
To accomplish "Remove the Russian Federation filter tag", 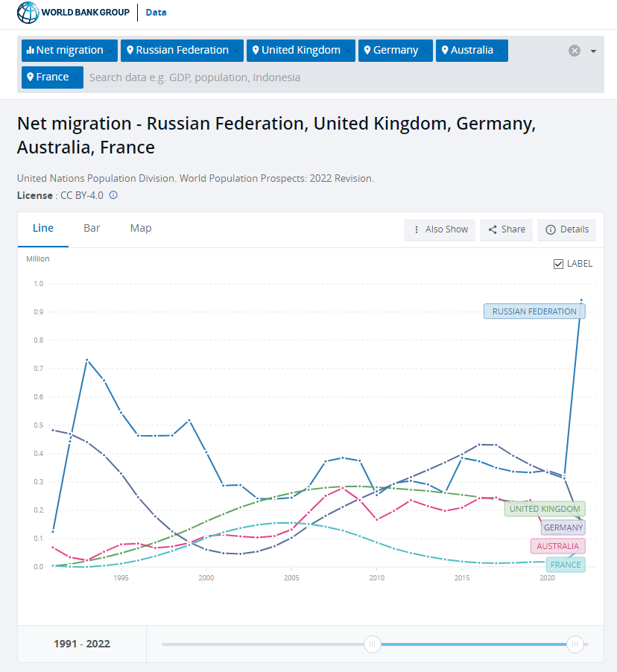I will pyautogui.click(x=237, y=51).
